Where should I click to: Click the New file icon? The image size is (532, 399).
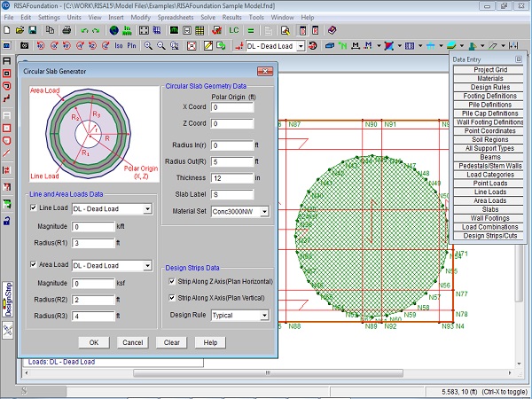point(7,30)
